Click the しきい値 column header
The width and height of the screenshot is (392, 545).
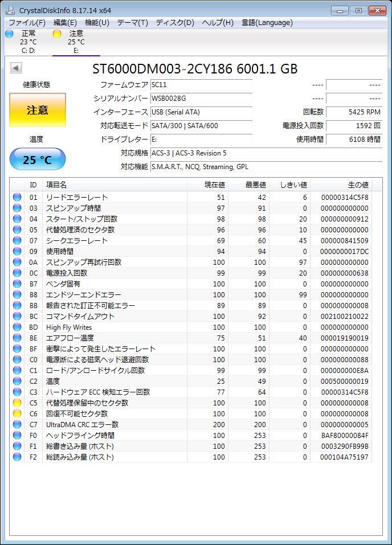coord(290,185)
